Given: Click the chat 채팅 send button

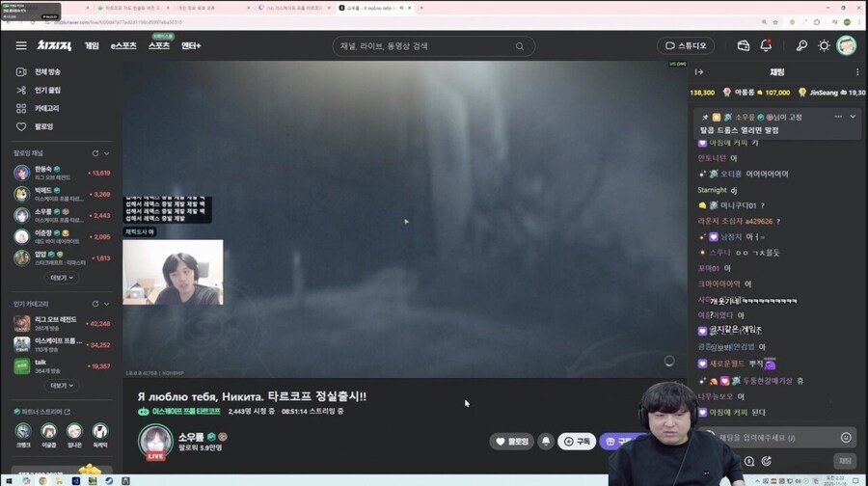Looking at the screenshot, I should tap(845, 461).
